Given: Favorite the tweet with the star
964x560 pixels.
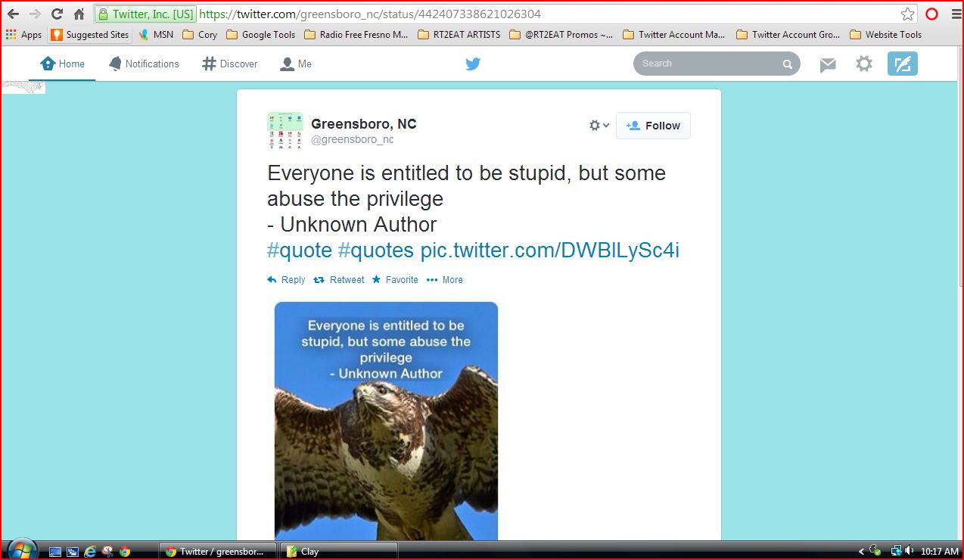Looking at the screenshot, I should tap(395, 280).
